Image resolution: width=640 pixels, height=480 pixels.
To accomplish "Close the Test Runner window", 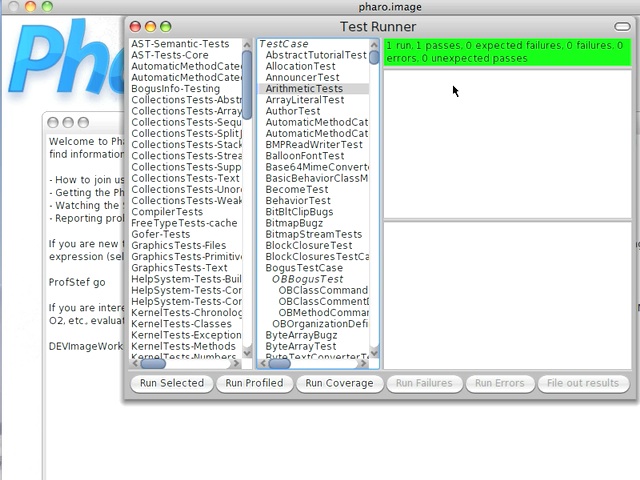I will pyautogui.click(x=135, y=27).
